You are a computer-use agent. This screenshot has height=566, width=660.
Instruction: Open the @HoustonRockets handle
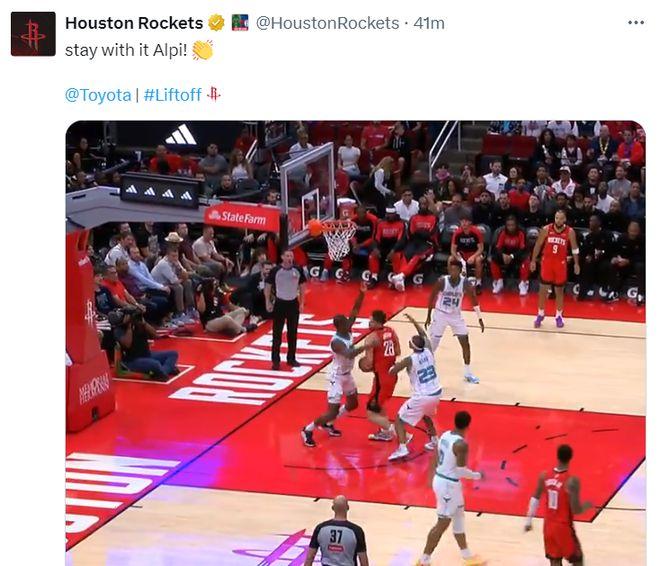[x=327, y=23]
